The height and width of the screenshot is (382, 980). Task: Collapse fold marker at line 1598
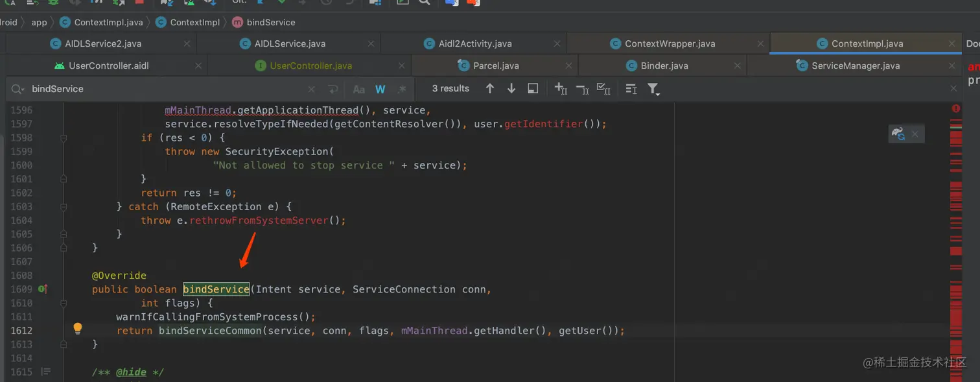(64, 137)
